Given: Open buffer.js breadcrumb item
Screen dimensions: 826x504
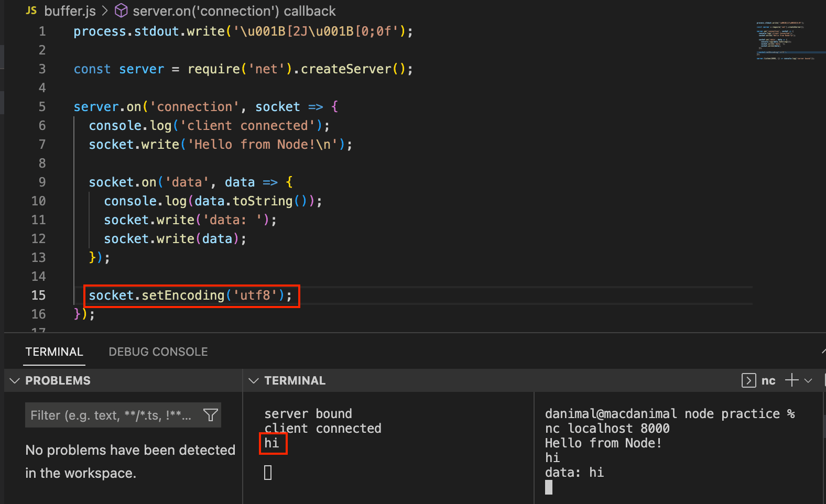Looking at the screenshot, I should pos(70,11).
